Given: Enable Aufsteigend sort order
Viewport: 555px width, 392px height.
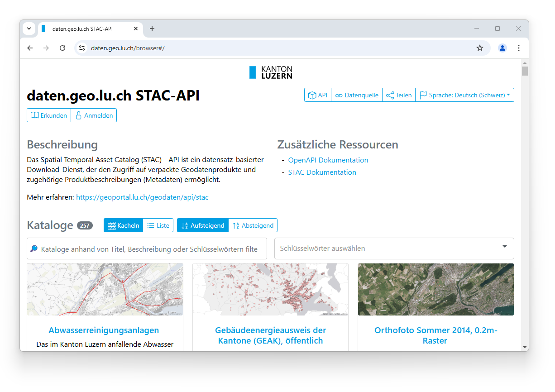Looking at the screenshot, I should tap(203, 225).
